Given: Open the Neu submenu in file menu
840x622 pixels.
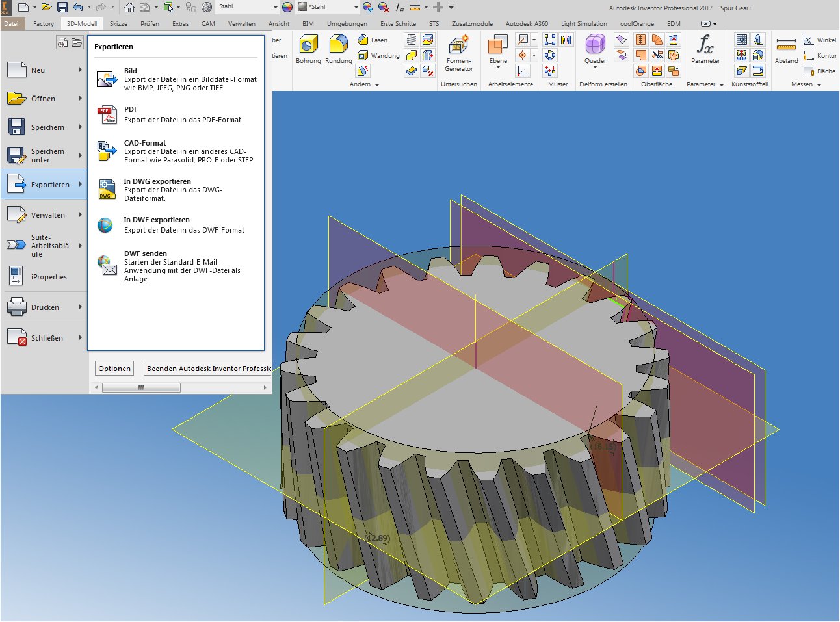Looking at the screenshot, I should tap(44, 70).
